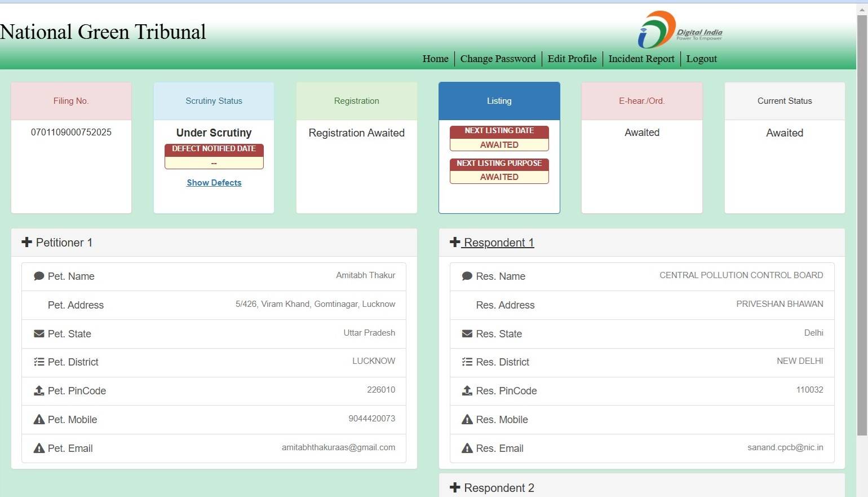Click the petitioner address in Gomtinagar, Lucknow
This screenshot has width=868, height=497.
(316, 304)
